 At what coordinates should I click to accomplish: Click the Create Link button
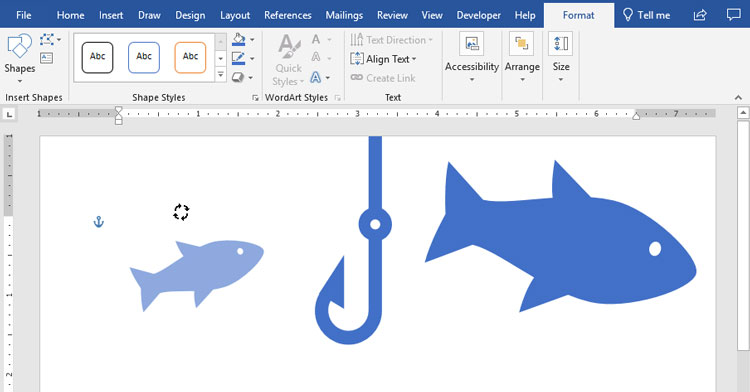click(x=383, y=77)
